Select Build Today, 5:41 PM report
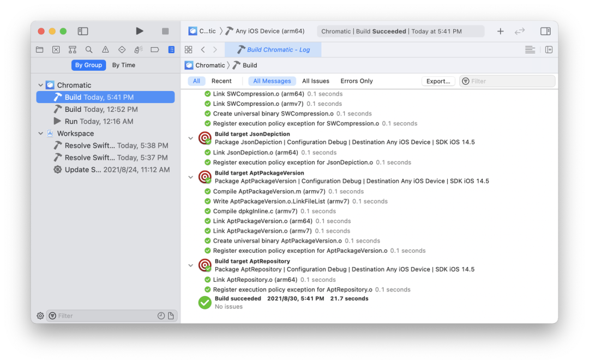Image resolution: width=589 pixels, height=364 pixels. tap(105, 97)
